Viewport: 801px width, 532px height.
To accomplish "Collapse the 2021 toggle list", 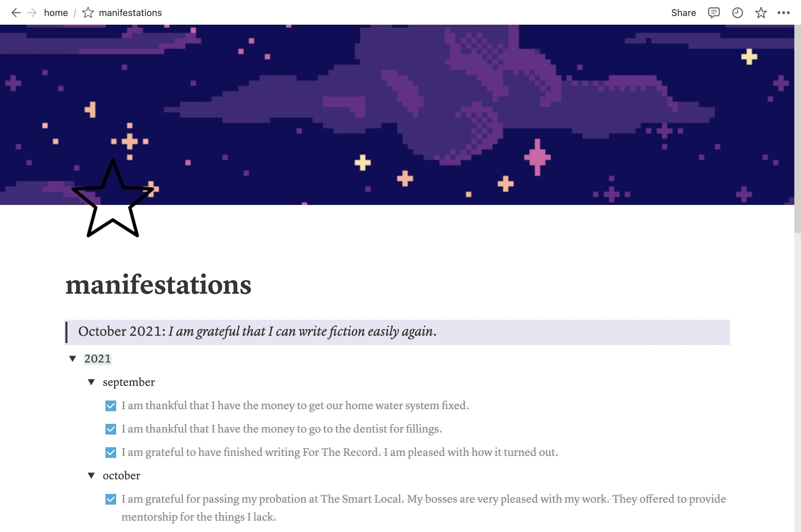I will [73, 359].
